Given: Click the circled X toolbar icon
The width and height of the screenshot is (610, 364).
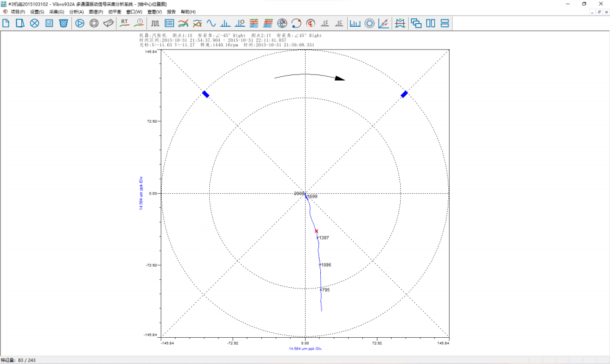Looking at the screenshot, I should coord(35,23).
